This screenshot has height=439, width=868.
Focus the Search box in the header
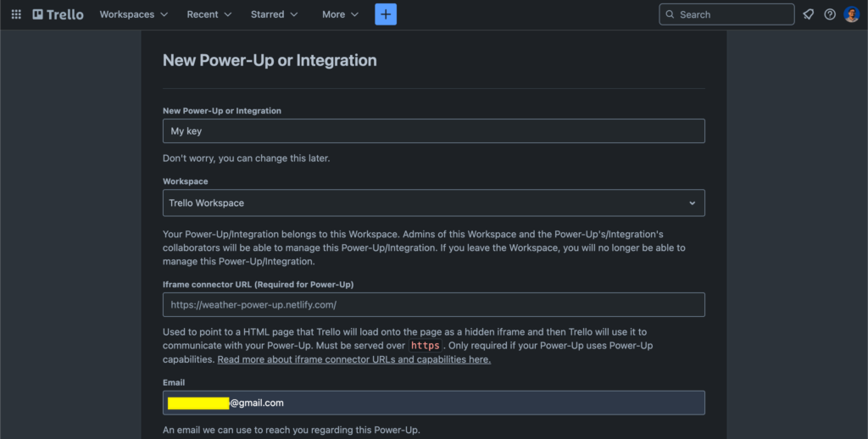pyautogui.click(x=726, y=14)
